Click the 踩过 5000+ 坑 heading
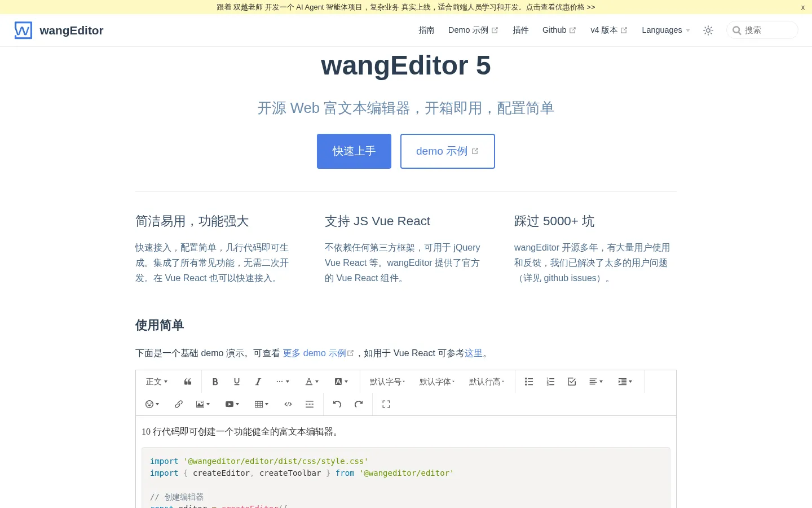Image resolution: width=812 pixels, height=508 pixels. click(554, 221)
